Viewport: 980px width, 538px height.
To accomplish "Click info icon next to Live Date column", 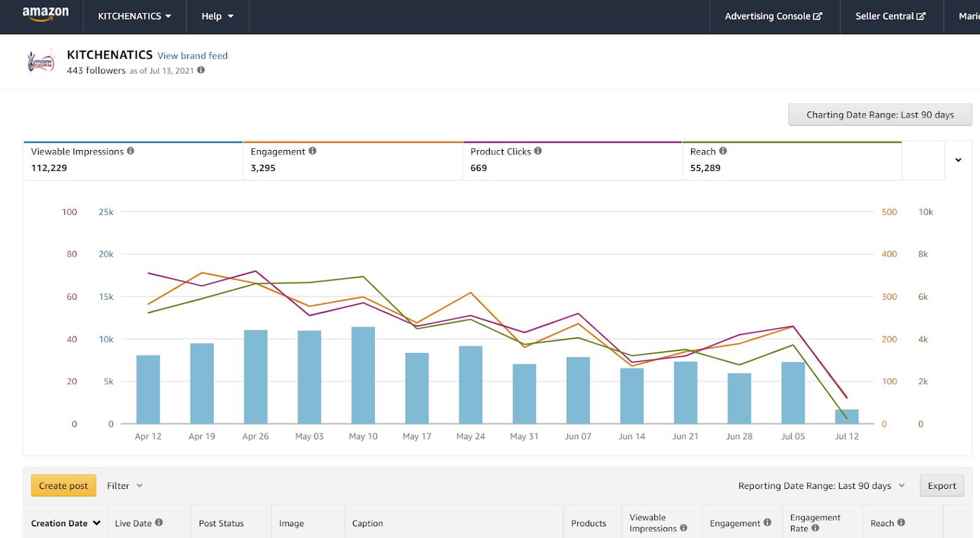I will pyautogui.click(x=159, y=523).
